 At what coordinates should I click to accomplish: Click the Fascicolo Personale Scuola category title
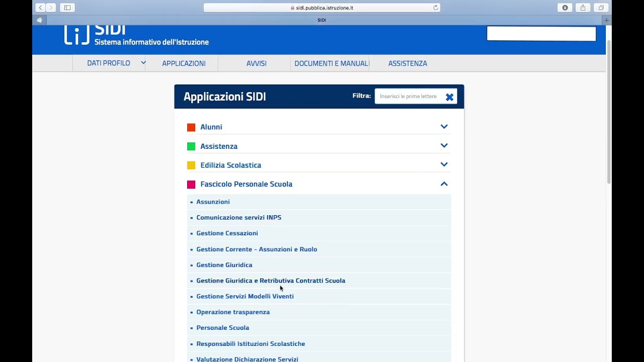coord(247,184)
